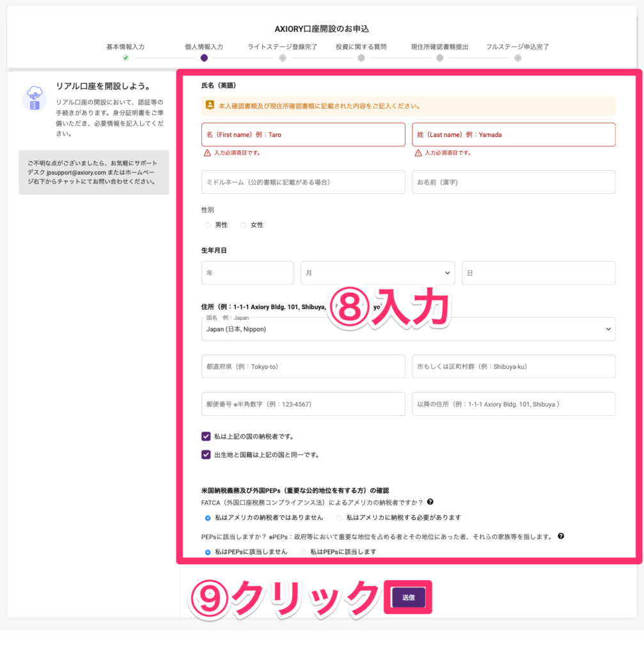Click the リアル口座を開設しよう。heading
Screen dimensions: 644x655
(103, 86)
